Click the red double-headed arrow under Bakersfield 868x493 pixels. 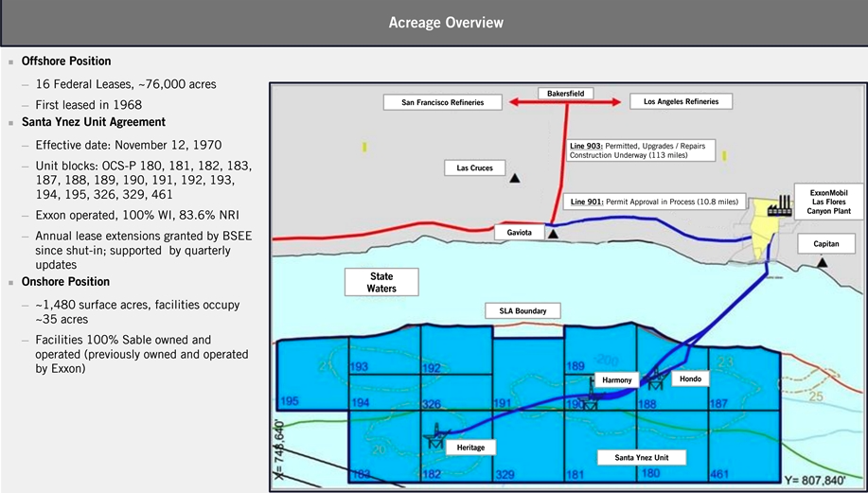(566, 101)
